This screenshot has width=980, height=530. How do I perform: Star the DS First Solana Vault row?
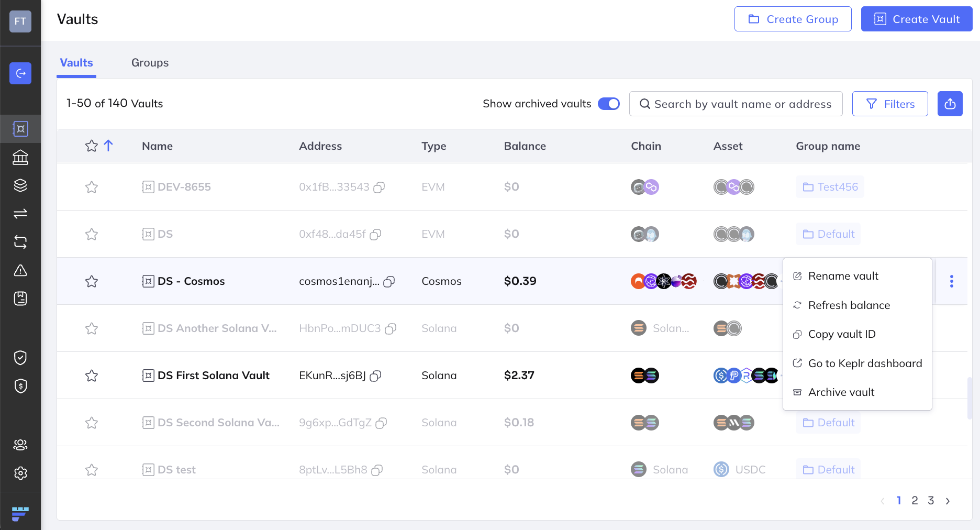92,376
